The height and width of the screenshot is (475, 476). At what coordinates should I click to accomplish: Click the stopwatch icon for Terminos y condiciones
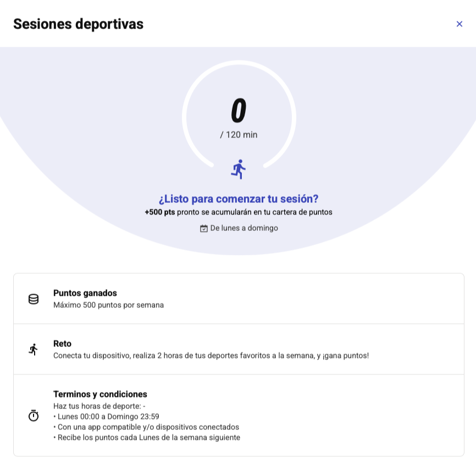(34, 416)
